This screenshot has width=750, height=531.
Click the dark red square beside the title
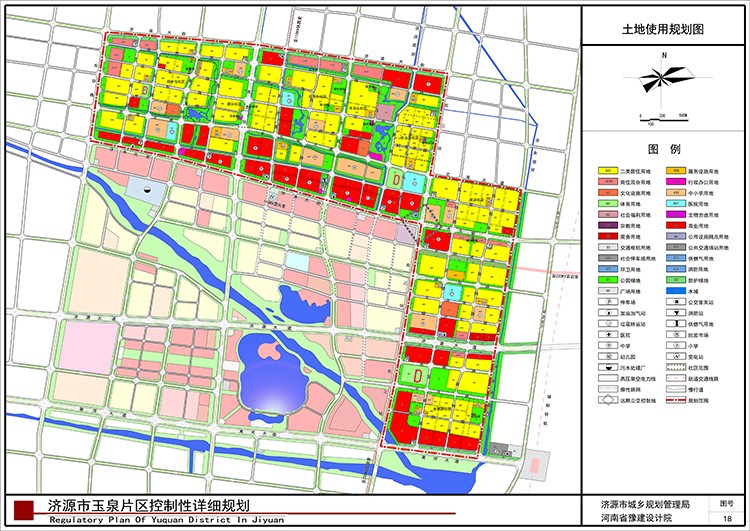[22, 509]
